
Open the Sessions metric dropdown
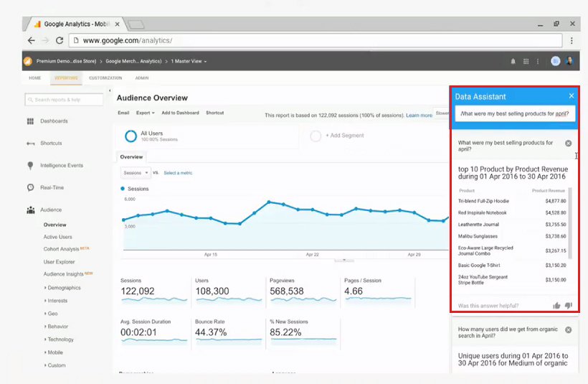[x=136, y=173]
